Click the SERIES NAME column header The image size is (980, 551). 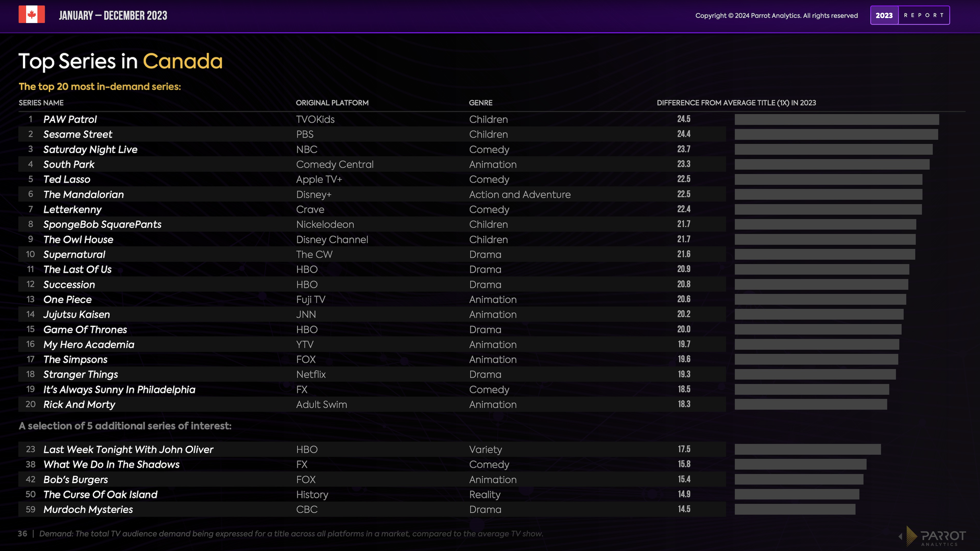(41, 103)
